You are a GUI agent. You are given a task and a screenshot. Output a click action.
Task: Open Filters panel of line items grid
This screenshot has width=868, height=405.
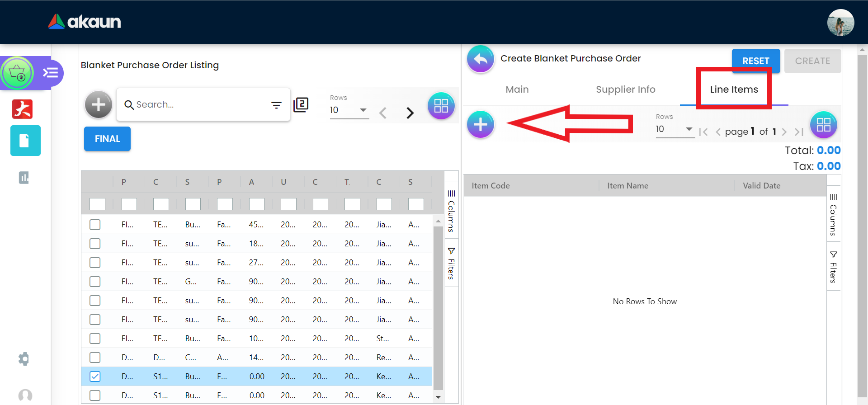click(834, 267)
